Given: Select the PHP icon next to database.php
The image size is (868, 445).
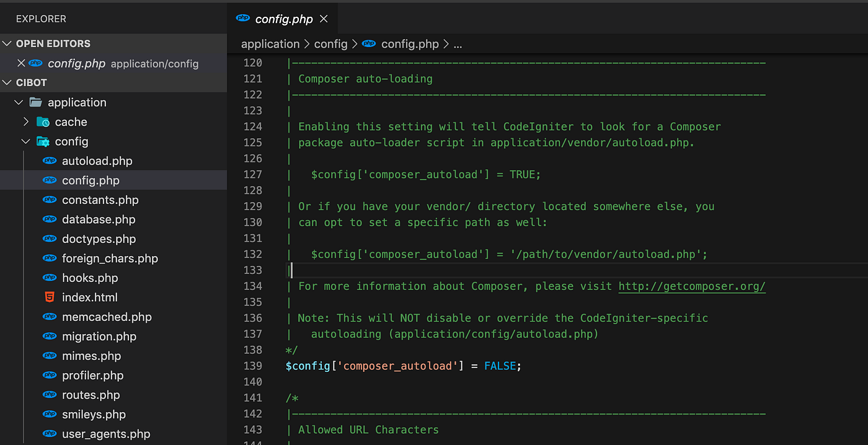Looking at the screenshot, I should click(x=50, y=219).
